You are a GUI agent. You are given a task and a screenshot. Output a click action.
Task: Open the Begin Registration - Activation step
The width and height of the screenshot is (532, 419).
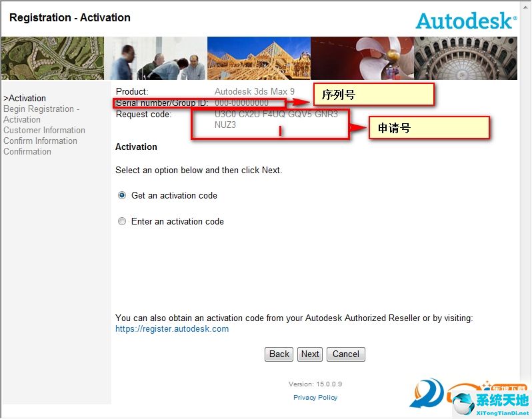[x=41, y=114]
